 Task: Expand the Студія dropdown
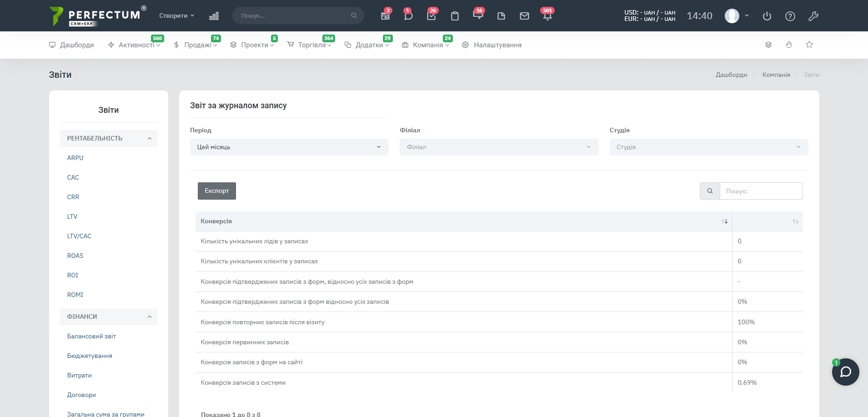click(x=708, y=147)
